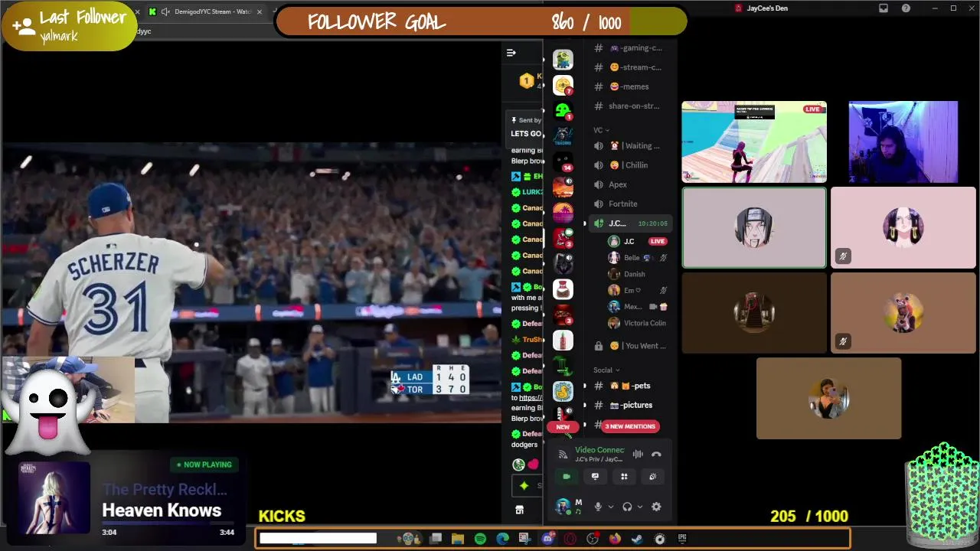Open Spotify from the taskbar
Image resolution: width=980 pixels, height=551 pixels.
pyautogui.click(x=480, y=539)
